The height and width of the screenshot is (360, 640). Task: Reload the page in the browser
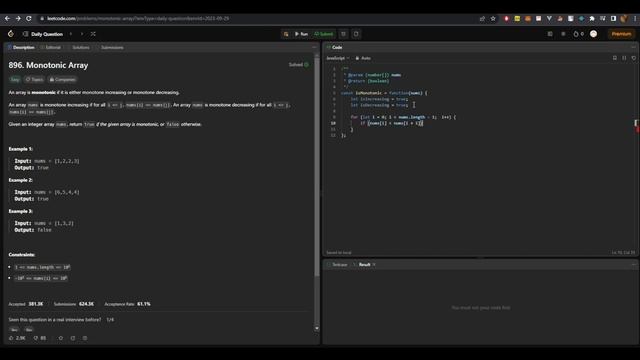(x=29, y=18)
